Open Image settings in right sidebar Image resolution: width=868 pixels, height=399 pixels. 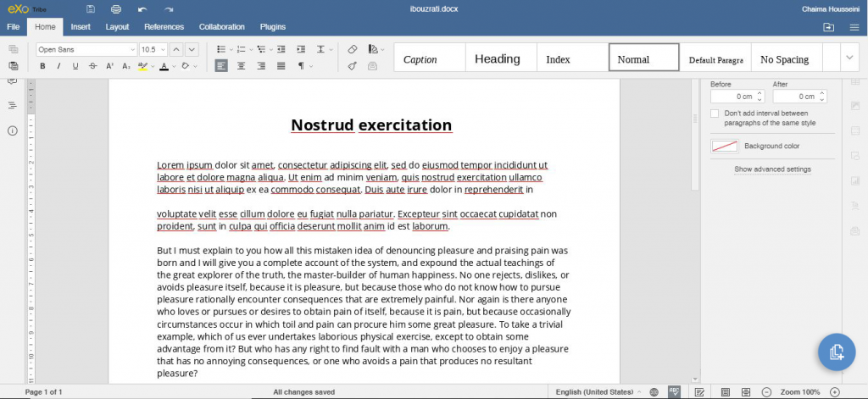click(x=854, y=105)
